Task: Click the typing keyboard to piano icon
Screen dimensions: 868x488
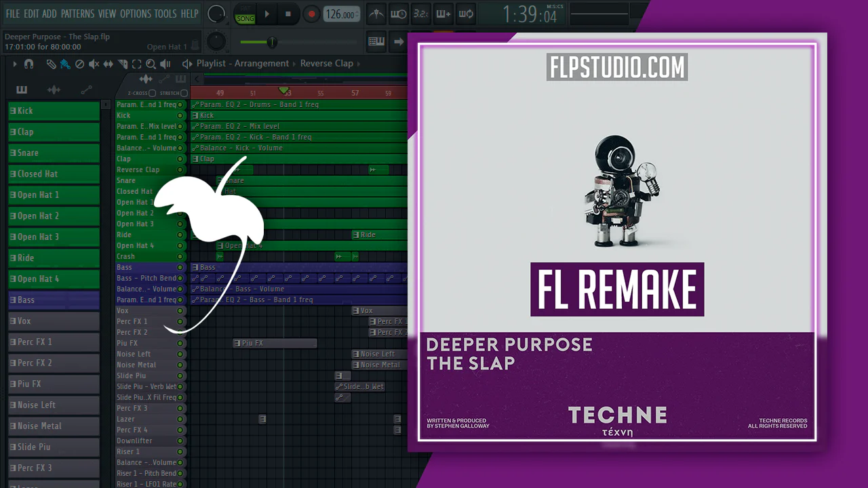Action: pos(377,41)
